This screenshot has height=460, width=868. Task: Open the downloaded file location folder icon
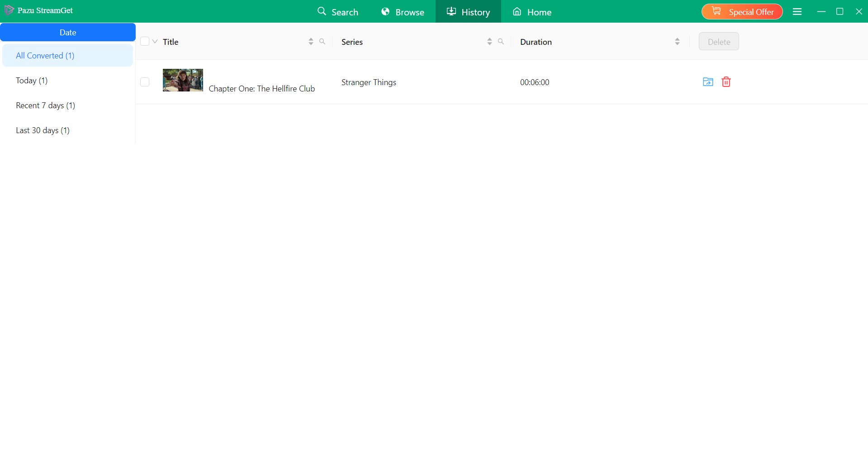708,82
